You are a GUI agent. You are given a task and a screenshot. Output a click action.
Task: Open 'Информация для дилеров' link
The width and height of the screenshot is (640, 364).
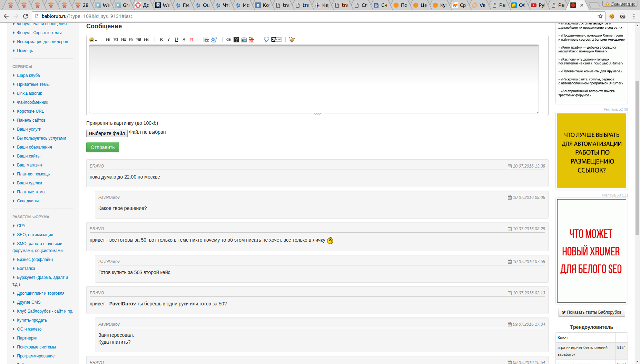click(x=42, y=42)
